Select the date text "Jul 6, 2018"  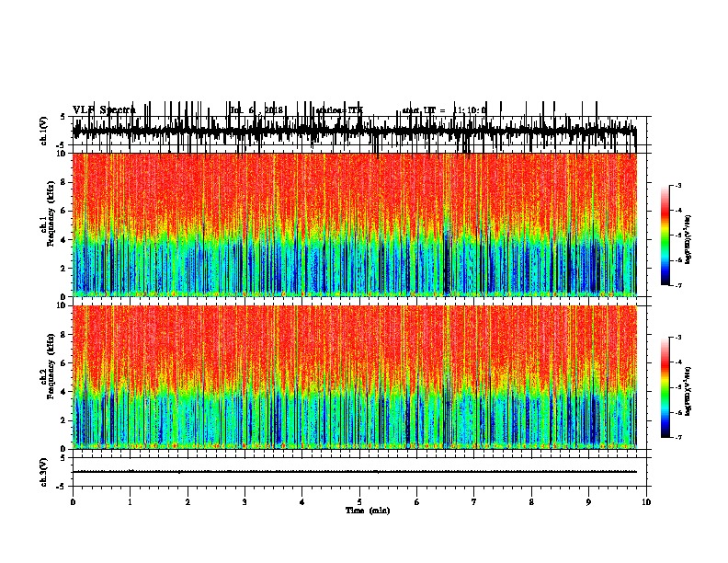(x=256, y=110)
